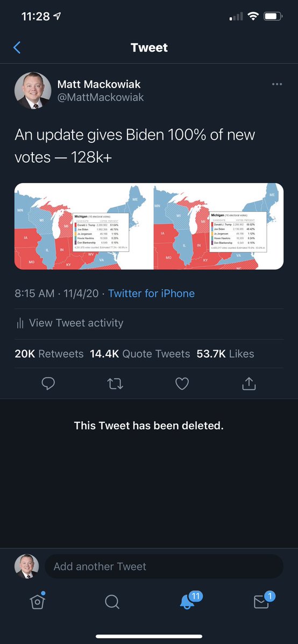Open the 53.7K Likes list
This screenshot has height=644, width=298.
point(225,353)
